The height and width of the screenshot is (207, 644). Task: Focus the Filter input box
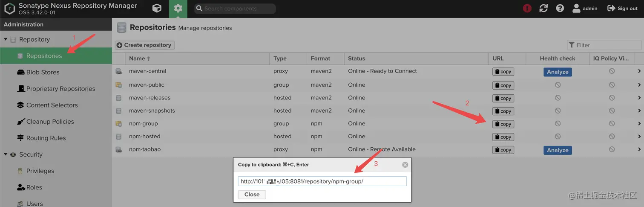tap(604, 45)
